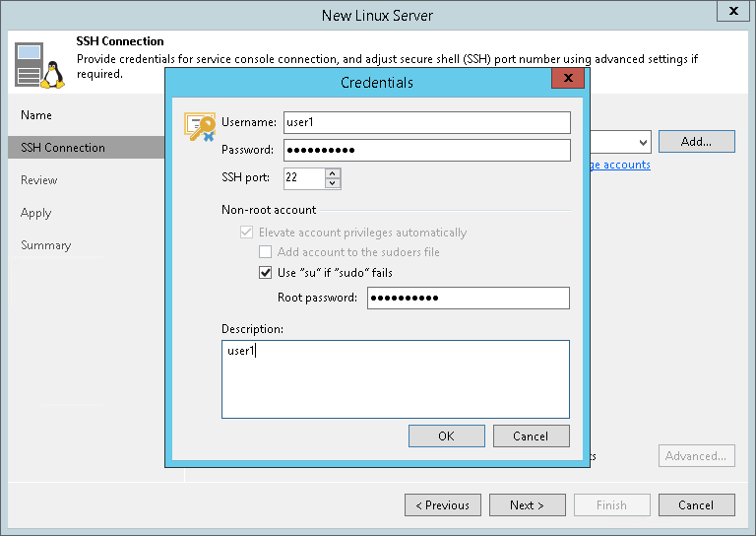Decrease the SSH port value
This screenshot has height=536, width=756.
(333, 183)
